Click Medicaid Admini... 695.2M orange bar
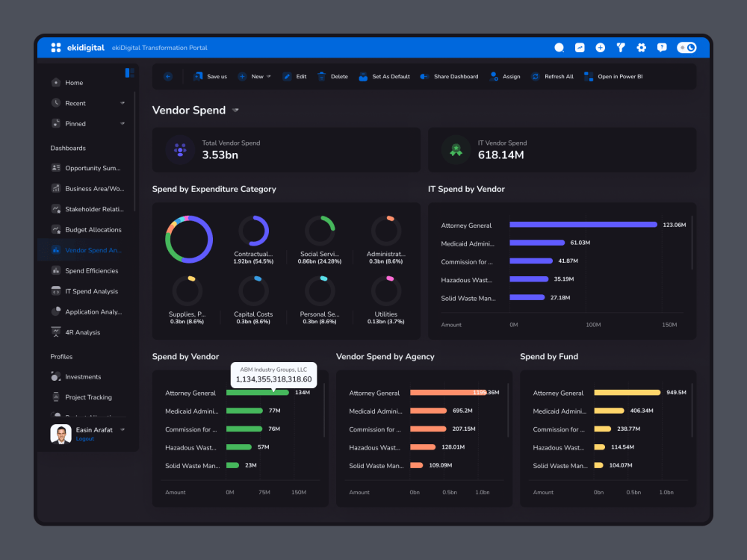The width and height of the screenshot is (747, 560). pos(428,411)
